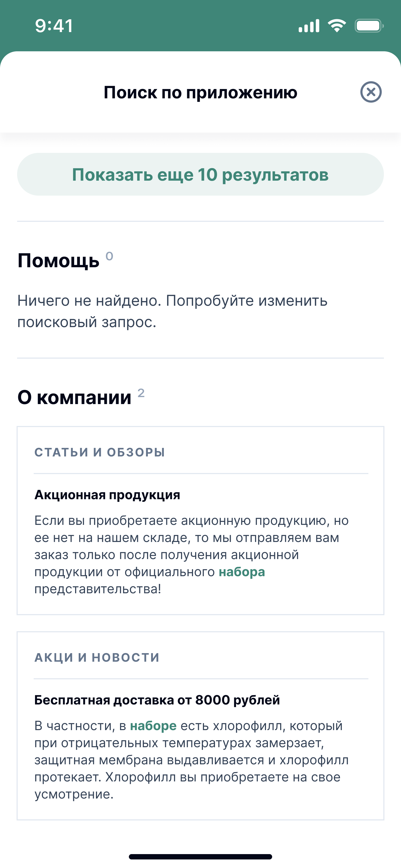Tap the Wi-Fi status icon

[x=337, y=26]
